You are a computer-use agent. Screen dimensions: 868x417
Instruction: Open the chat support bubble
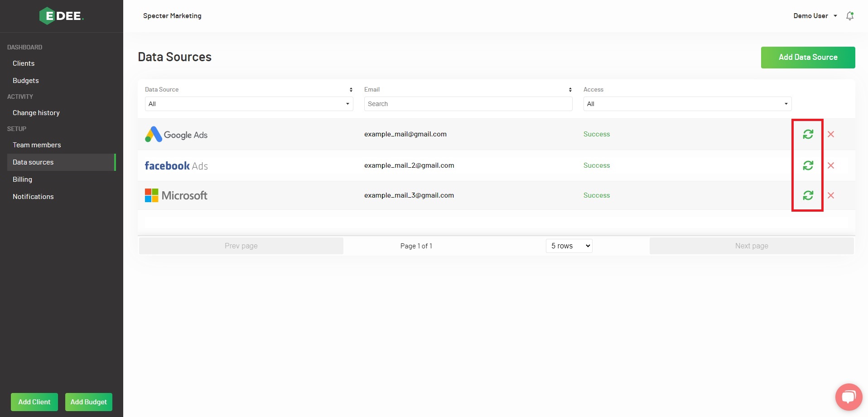[849, 397]
